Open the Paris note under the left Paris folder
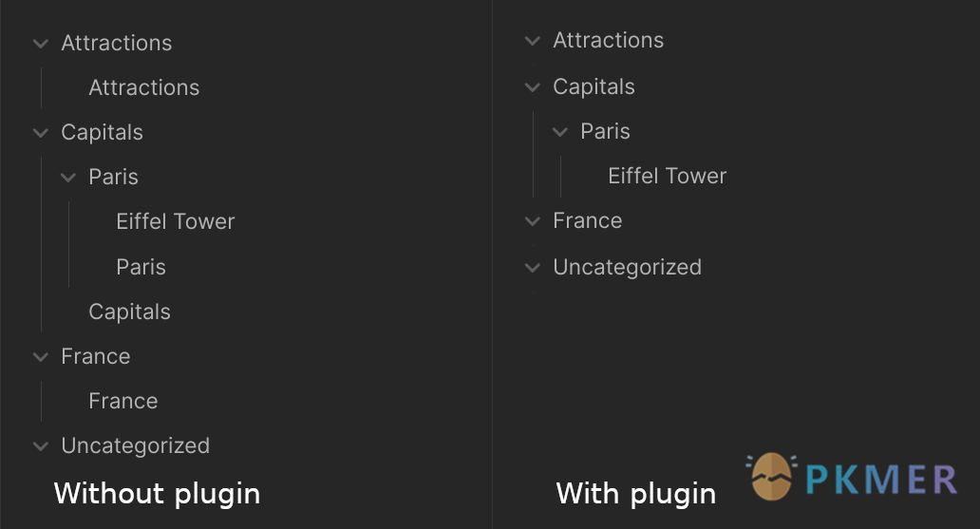 pyautogui.click(x=141, y=267)
